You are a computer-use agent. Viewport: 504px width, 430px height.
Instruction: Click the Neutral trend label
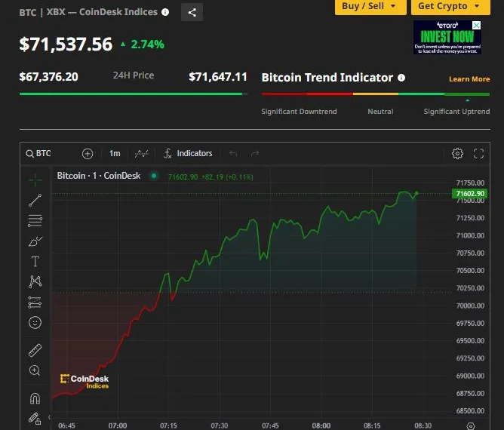click(x=380, y=112)
